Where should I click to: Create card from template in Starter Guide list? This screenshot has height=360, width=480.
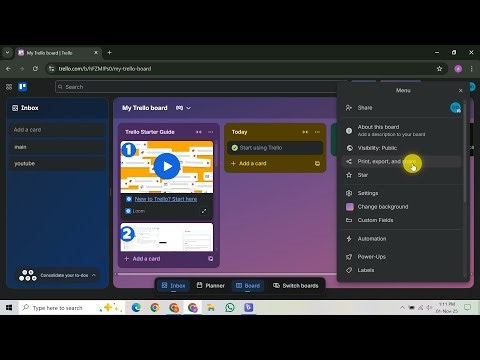(211, 259)
